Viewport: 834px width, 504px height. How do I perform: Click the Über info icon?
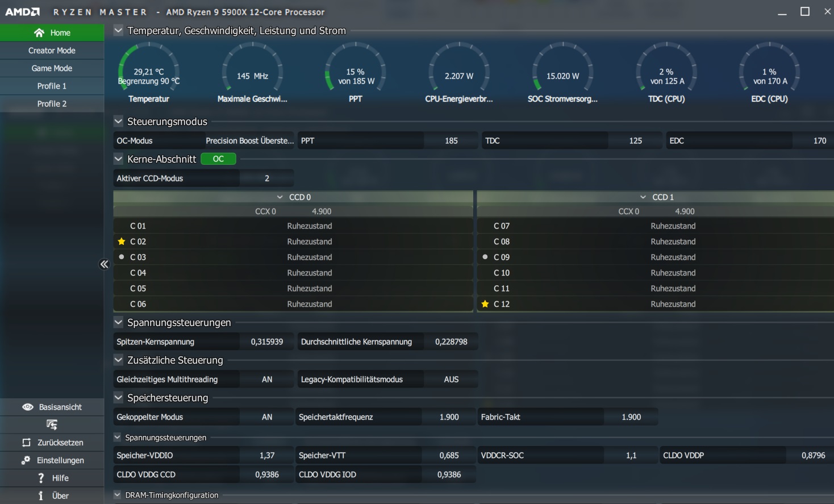[40, 495]
